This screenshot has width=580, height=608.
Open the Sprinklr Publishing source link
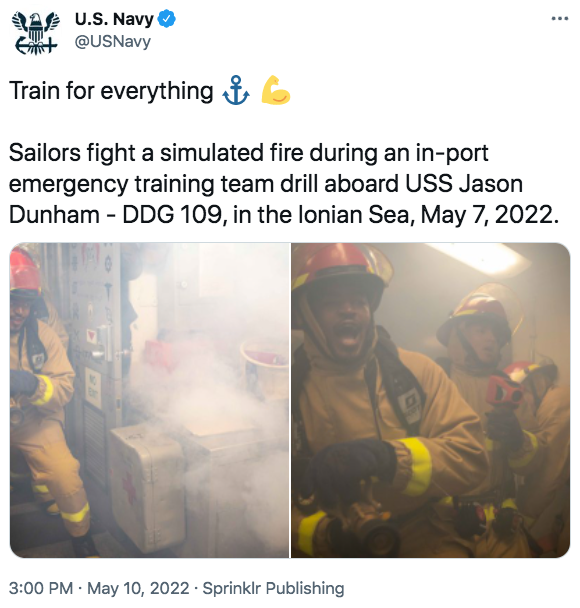pos(273,588)
